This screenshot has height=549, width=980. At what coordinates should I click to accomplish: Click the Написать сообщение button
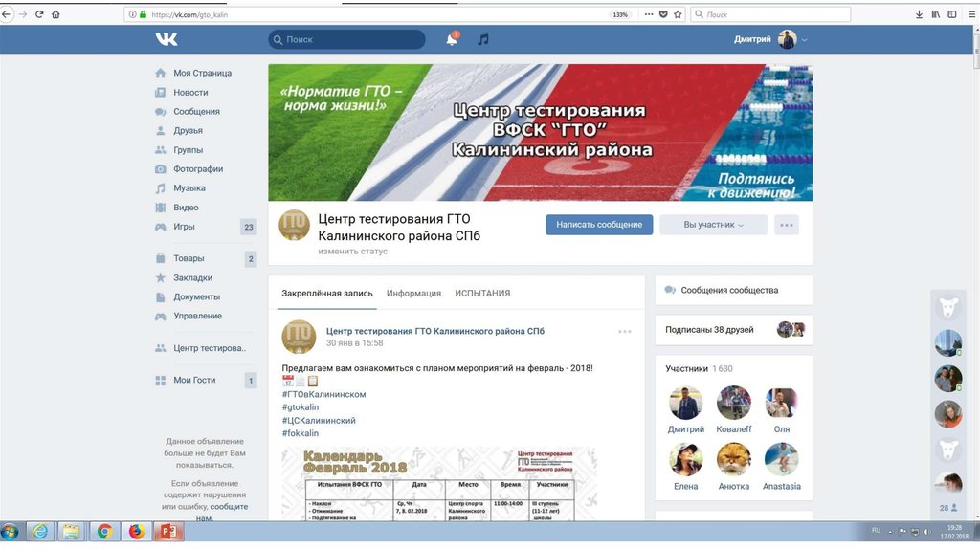599,225
